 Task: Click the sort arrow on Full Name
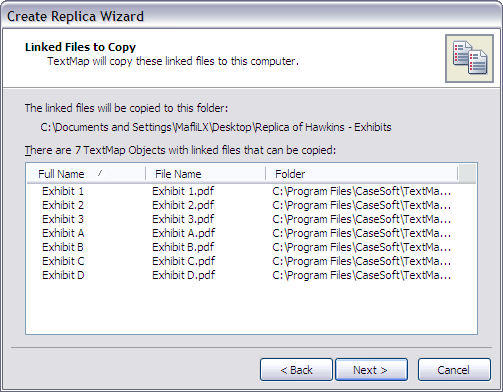click(x=100, y=173)
